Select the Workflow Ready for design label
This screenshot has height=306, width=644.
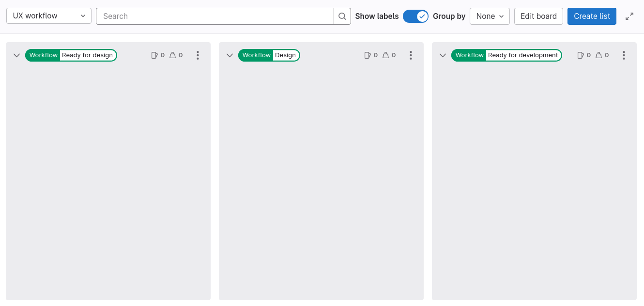point(71,55)
